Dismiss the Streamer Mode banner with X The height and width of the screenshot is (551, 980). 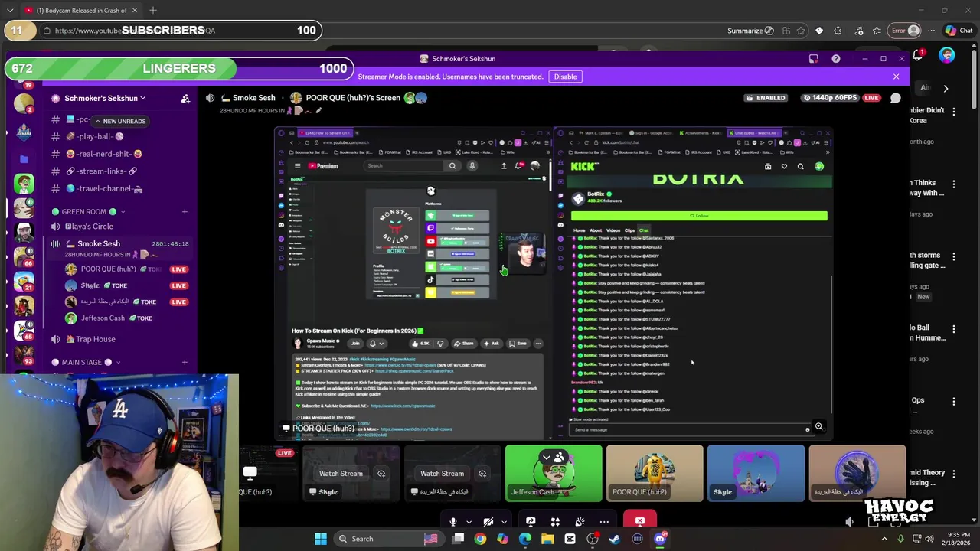click(x=896, y=77)
